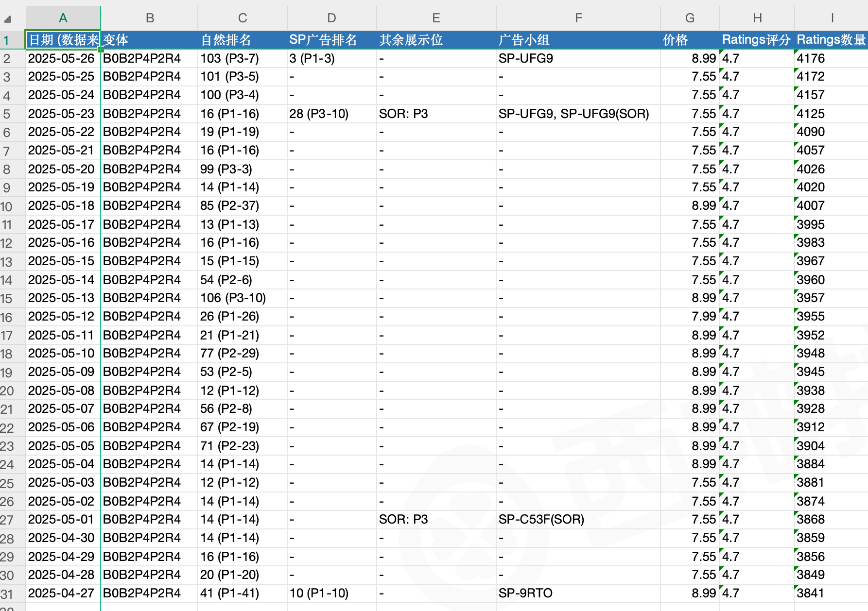This screenshot has height=611, width=868.
Task: Click date cell 2025-05-01
Action: [x=63, y=520]
